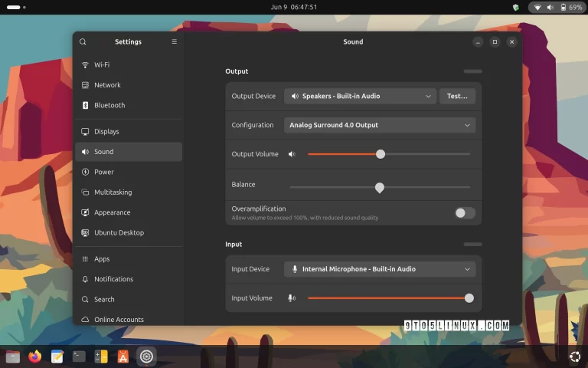
Task: Open Ubuntu Software from the dock
Action: (123, 356)
